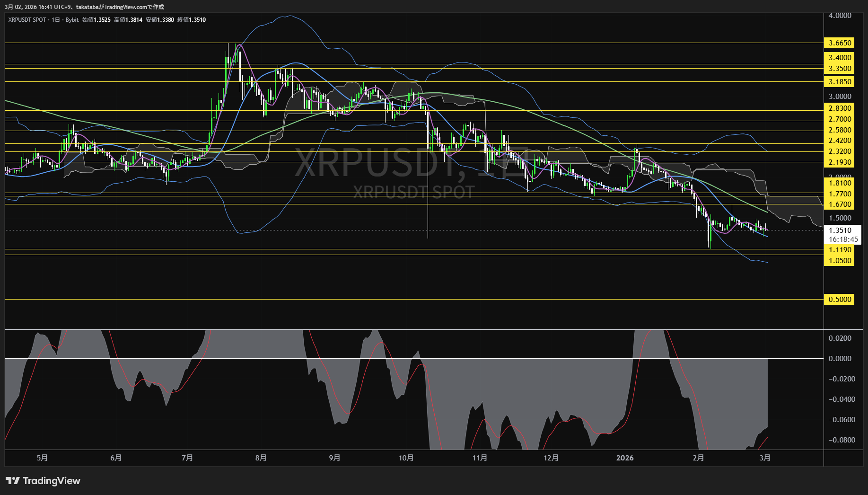Click the 2.7000 price level label
The width and height of the screenshot is (868, 495).
point(839,119)
